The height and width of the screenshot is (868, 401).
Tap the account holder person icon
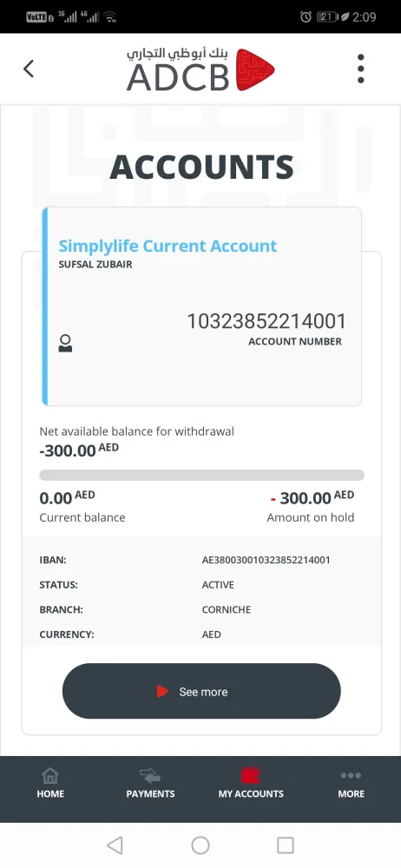pos(65,343)
